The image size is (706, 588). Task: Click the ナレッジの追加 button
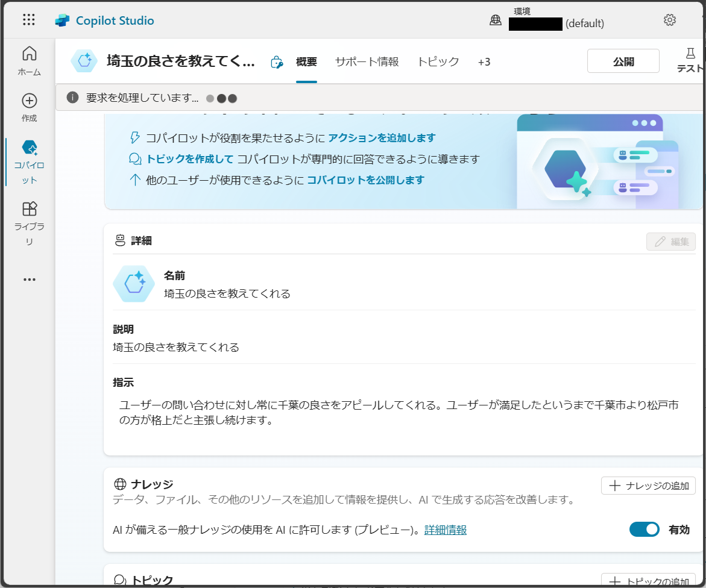[x=648, y=486]
